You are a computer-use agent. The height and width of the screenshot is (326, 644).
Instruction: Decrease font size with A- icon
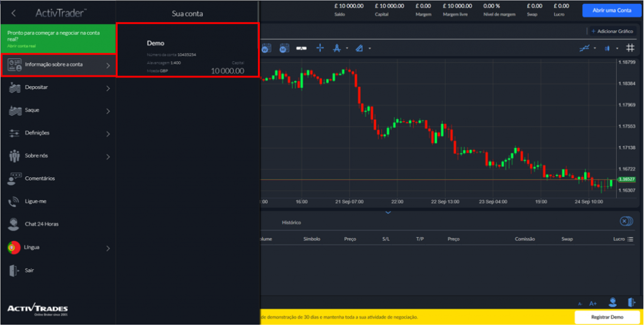pos(580,304)
